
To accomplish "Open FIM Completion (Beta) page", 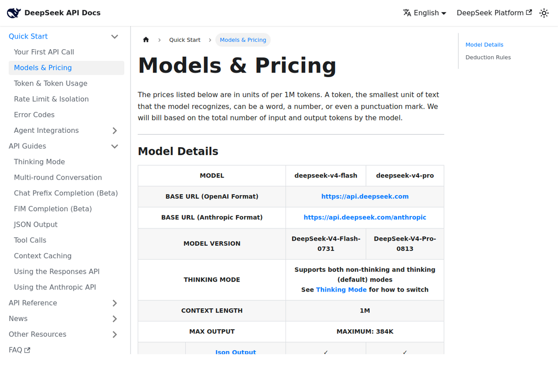I will [x=66, y=209].
